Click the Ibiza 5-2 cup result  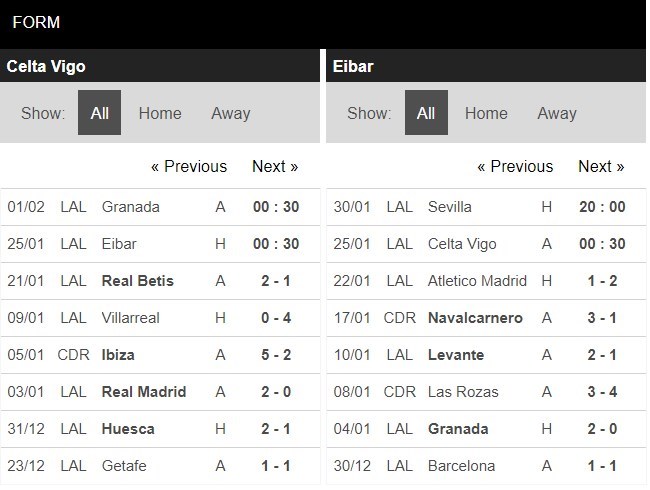[x=160, y=355]
